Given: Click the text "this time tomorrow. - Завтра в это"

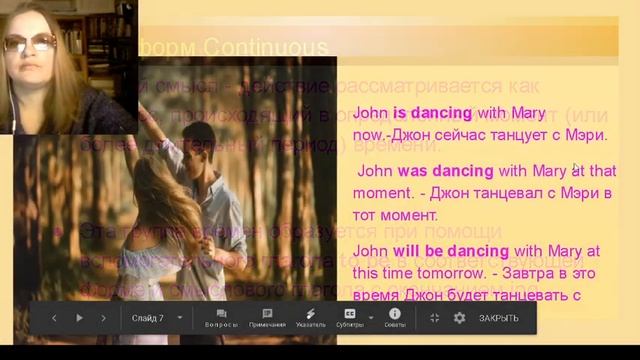Looking at the screenshot, I should [x=474, y=273].
